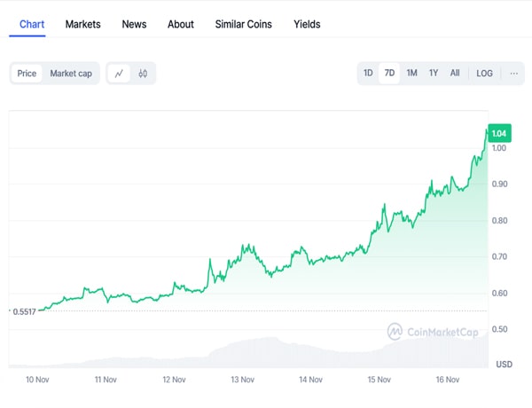Click the 0.70 price axis label
Viewport: 532px width, 408px height.
click(x=499, y=256)
